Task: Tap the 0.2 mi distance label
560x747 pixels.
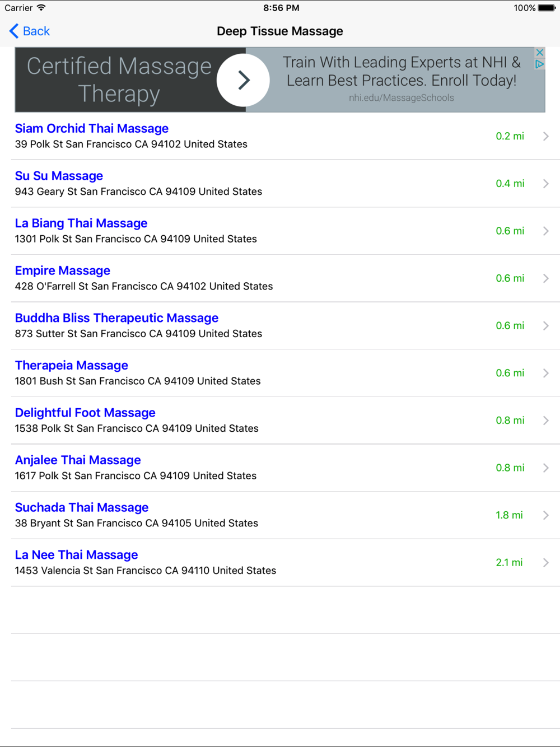Action: (510, 136)
